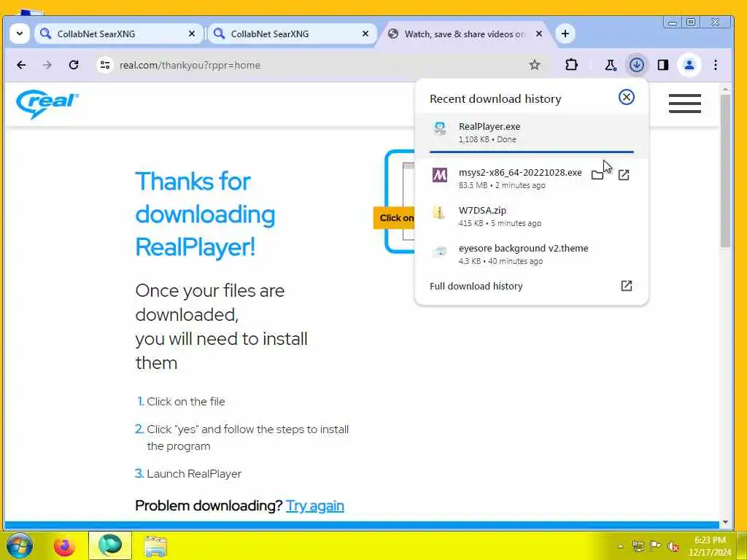View site information icon in address bar
Image resolution: width=747 pixels, height=560 pixels.
[105, 65]
